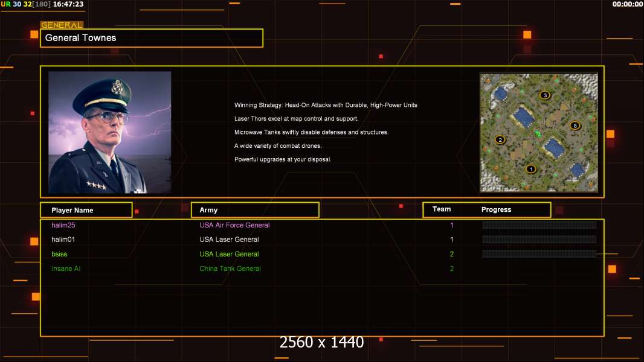Click the Army column header

255,210
